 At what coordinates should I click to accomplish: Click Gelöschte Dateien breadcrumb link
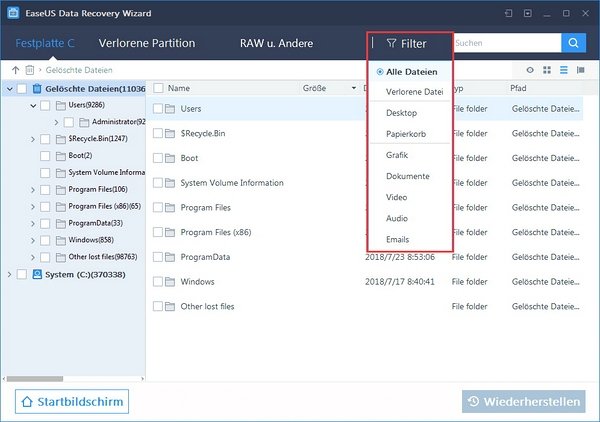coord(79,70)
